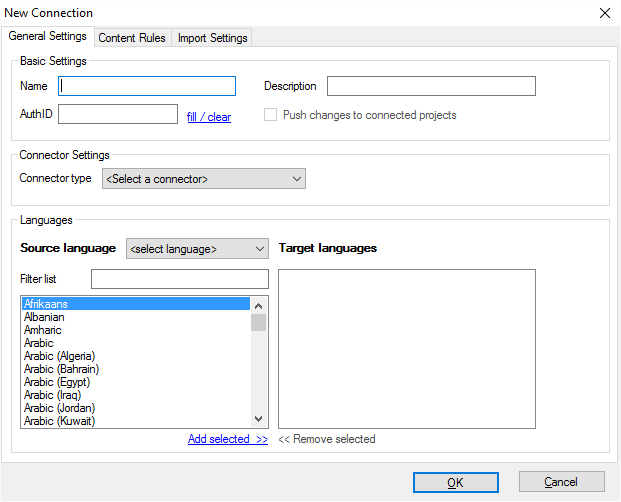Click the Filter list text box

click(180, 278)
